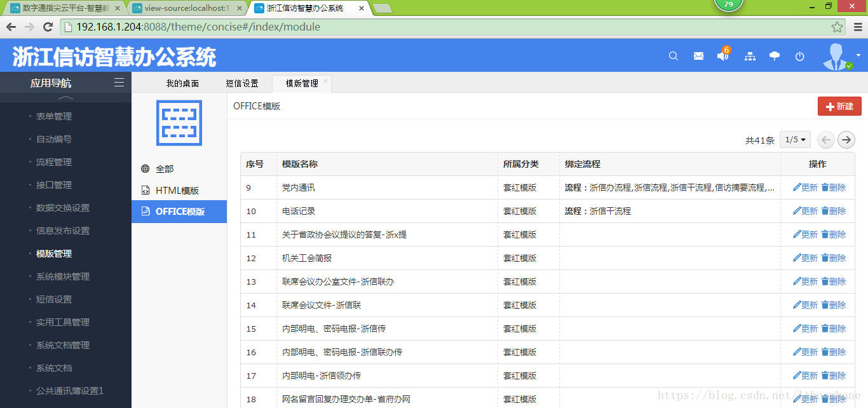Collapse sidebar with the up chevron
This screenshot has height=408, width=868.
tap(65, 98)
